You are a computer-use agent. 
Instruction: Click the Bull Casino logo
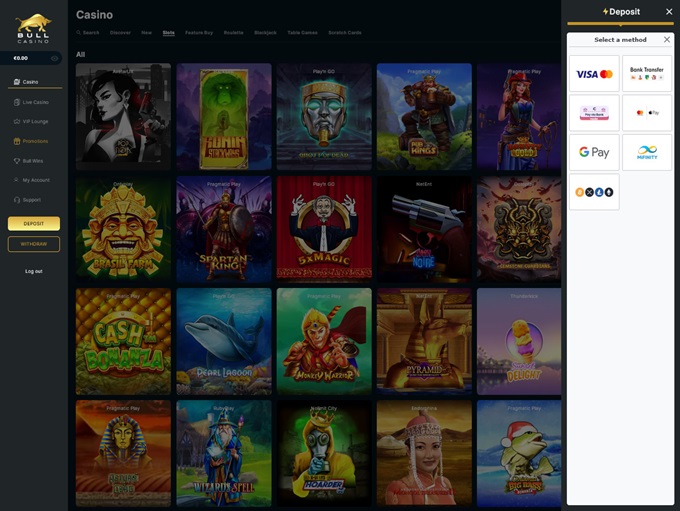33,26
